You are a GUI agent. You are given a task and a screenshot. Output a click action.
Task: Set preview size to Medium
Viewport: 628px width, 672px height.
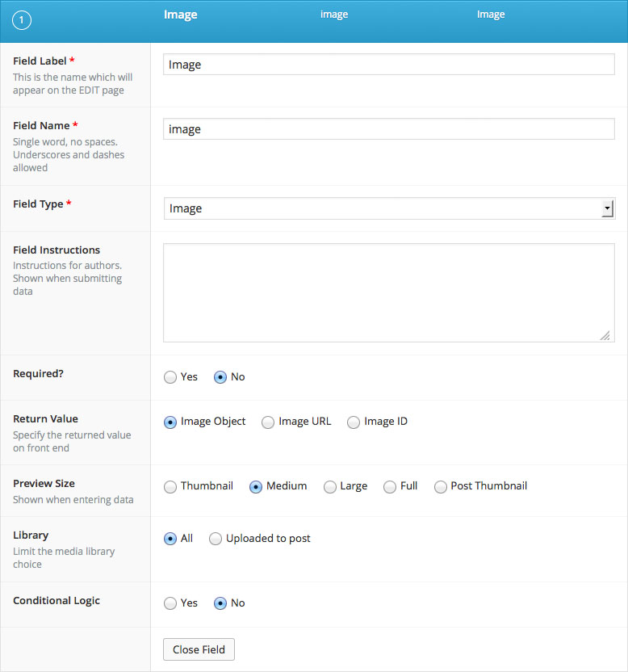256,487
